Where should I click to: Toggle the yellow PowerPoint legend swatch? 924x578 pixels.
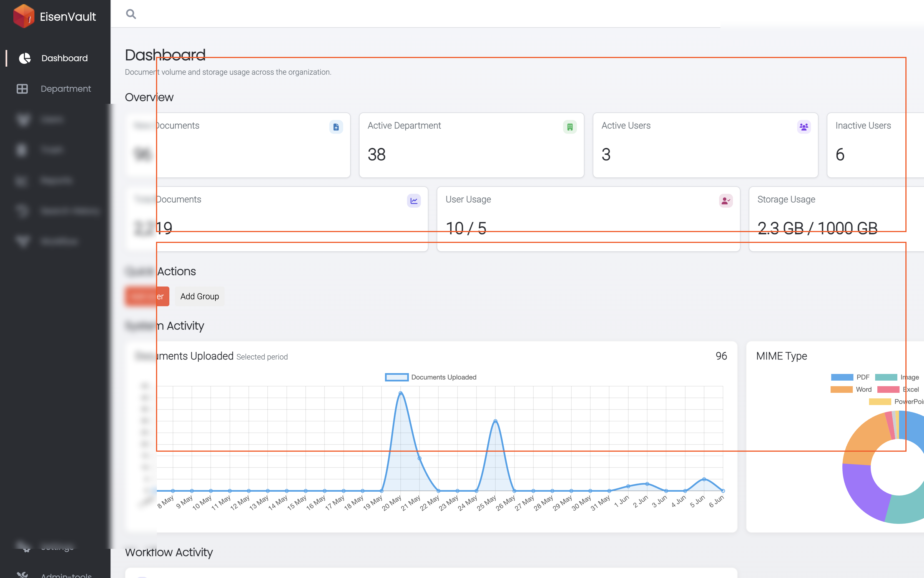[880, 402]
